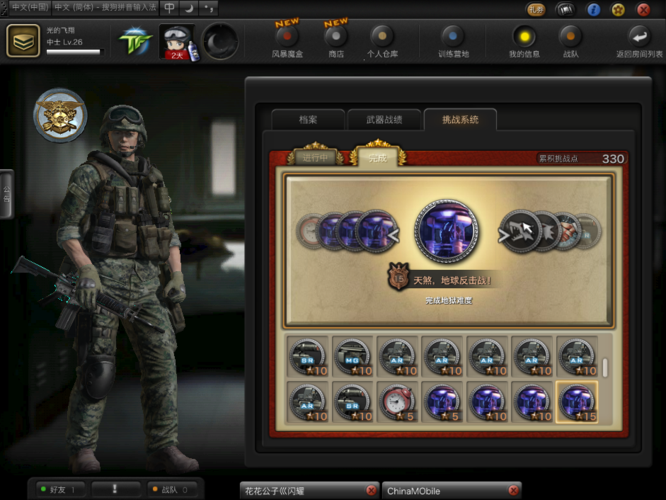Select the AR badge in bottom grid row
The width and height of the screenshot is (666, 500).
pos(308,402)
